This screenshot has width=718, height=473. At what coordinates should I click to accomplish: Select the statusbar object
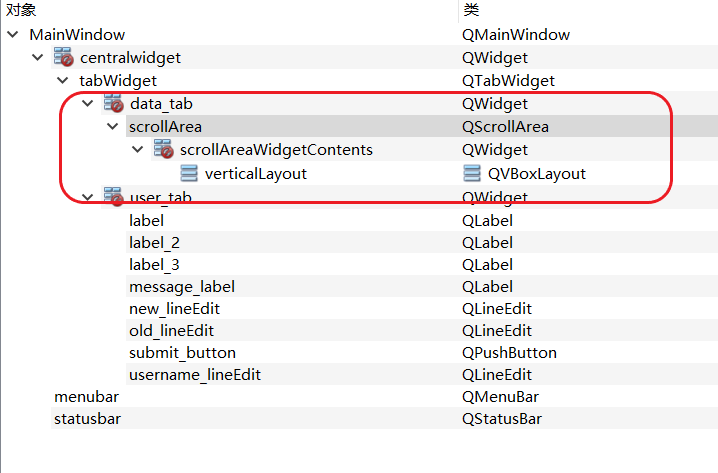pos(87,419)
